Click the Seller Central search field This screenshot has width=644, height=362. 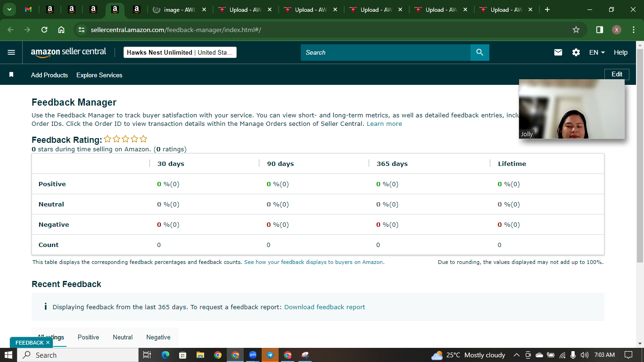click(x=386, y=52)
